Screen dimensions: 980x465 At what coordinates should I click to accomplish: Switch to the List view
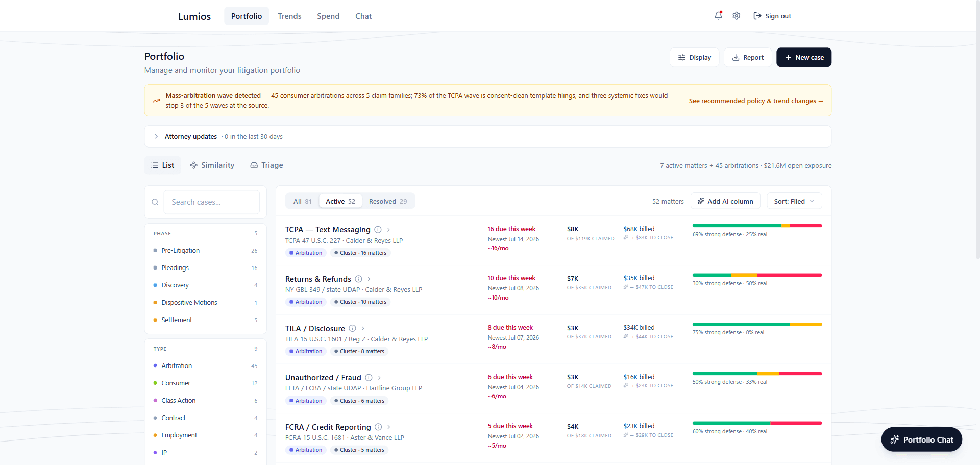coord(163,165)
